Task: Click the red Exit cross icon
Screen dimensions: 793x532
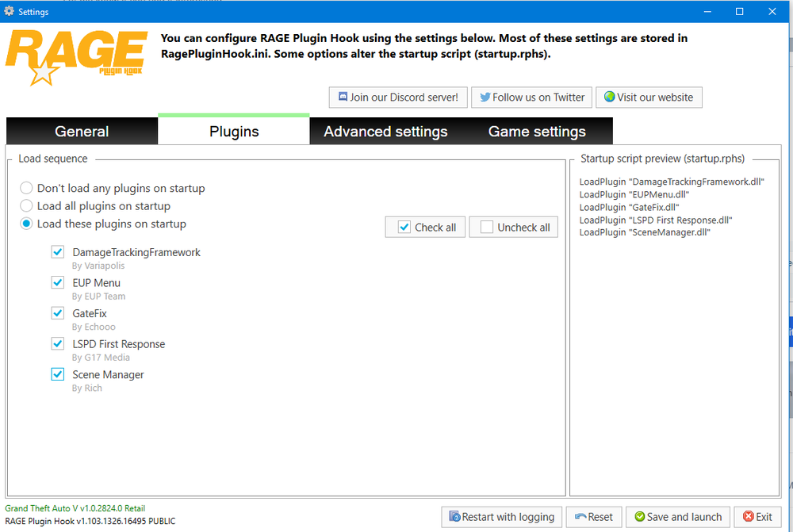Action: (x=749, y=516)
